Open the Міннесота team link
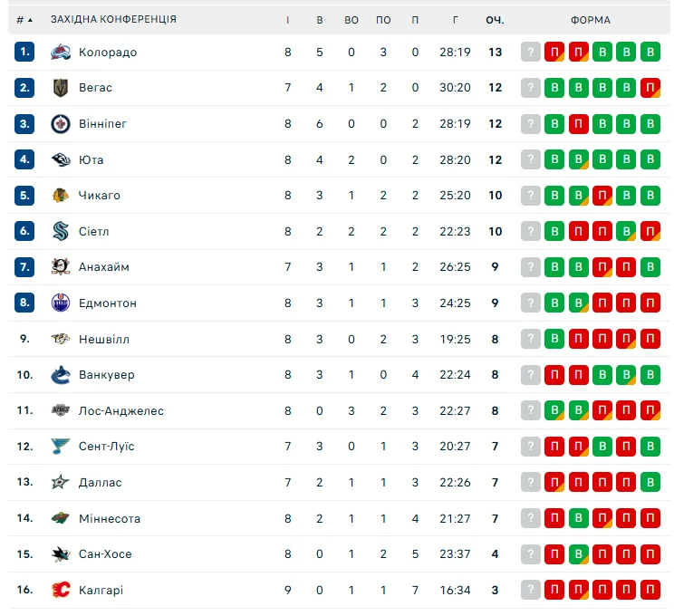Image resolution: width=674 pixels, height=616 pixels. 110,519
